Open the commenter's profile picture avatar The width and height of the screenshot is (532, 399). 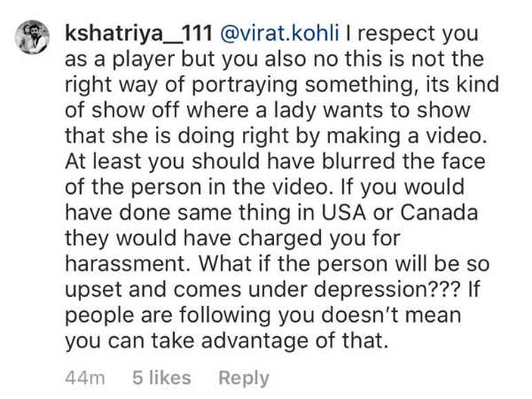coord(32,37)
